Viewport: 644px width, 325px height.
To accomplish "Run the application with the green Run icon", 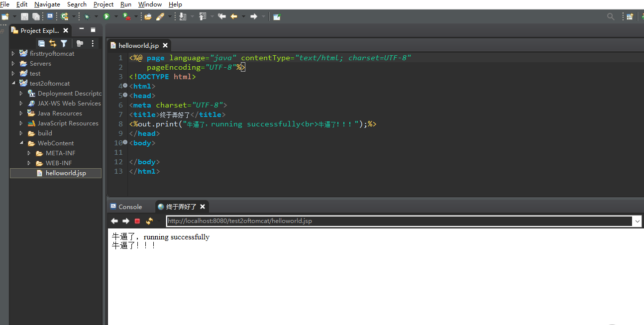I will click(x=107, y=16).
